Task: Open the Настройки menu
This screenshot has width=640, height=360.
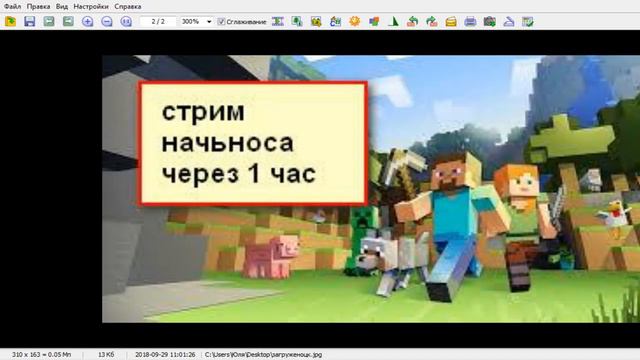Action: click(x=91, y=7)
